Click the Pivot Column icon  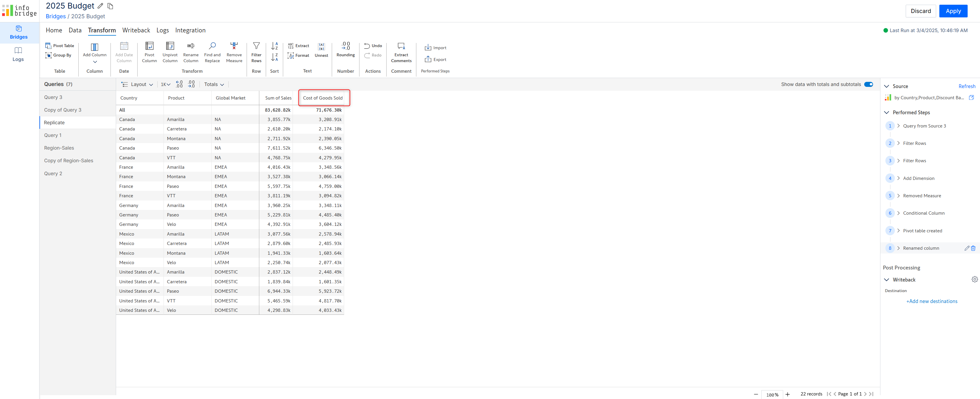pos(149,47)
